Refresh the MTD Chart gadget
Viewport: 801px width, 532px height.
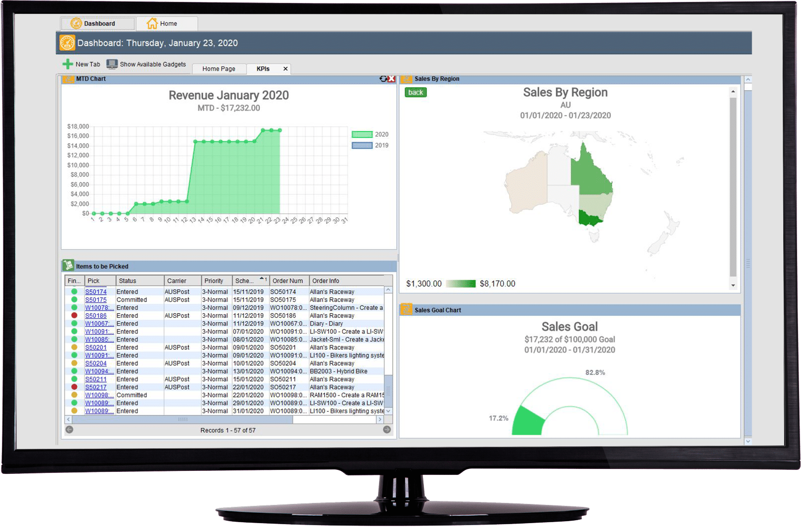[x=383, y=79]
